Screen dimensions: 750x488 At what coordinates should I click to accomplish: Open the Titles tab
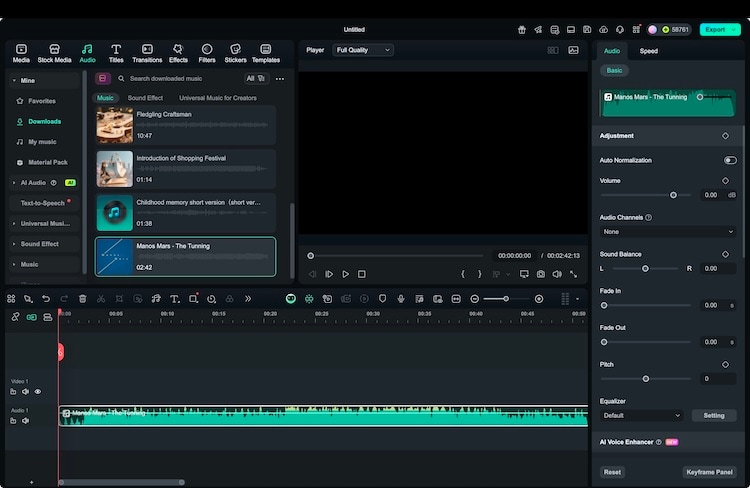116,53
